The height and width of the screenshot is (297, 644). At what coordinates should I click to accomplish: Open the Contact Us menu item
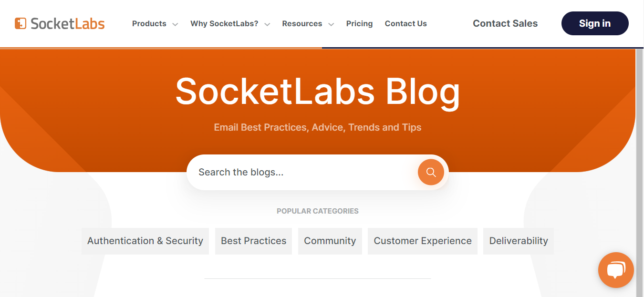click(x=405, y=23)
